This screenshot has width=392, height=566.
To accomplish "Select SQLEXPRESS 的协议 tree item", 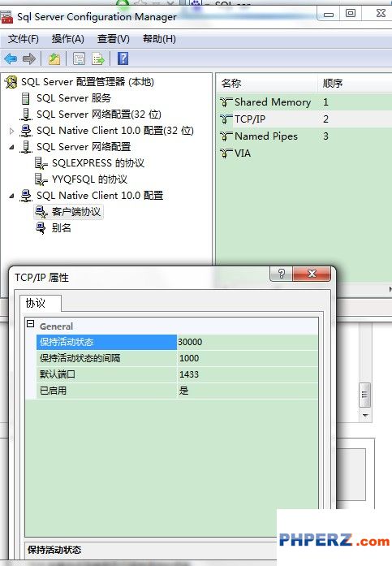I will (98, 163).
